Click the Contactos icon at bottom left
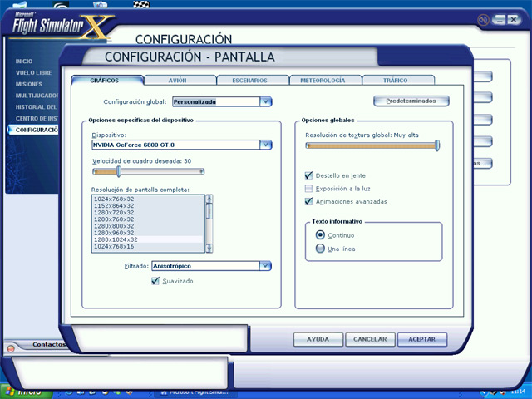532x399 pixels. point(12,349)
